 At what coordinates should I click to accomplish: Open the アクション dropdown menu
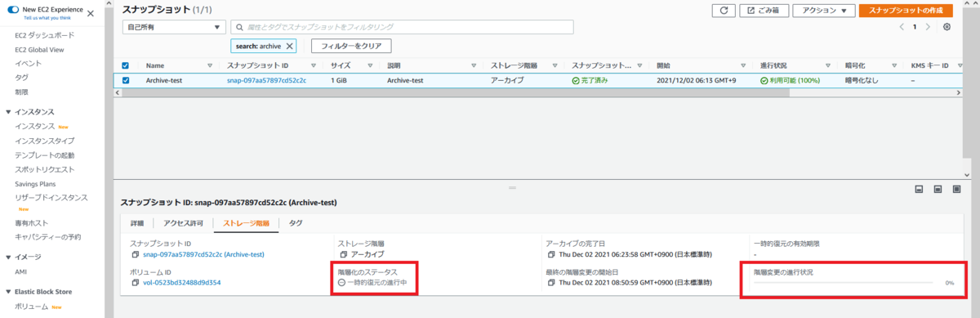(824, 11)
